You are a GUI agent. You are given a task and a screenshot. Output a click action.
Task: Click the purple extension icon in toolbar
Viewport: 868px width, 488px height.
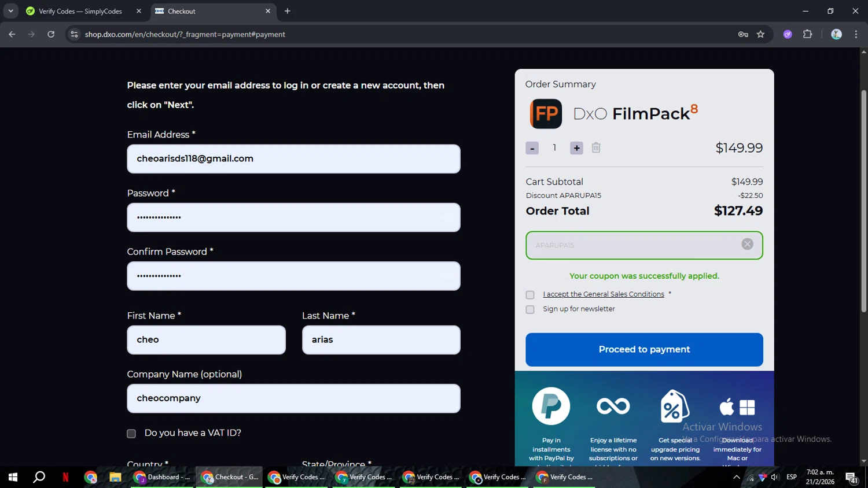pos(788,34)
